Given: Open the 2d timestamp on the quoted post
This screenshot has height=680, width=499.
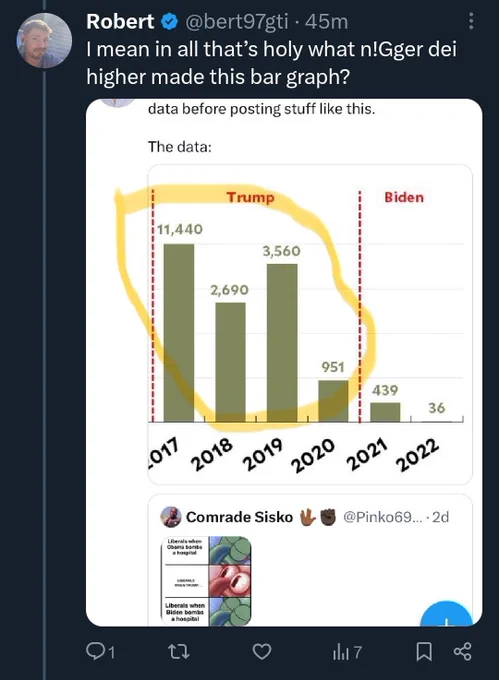Looking at the screenshot, I should tap(440, 517).
